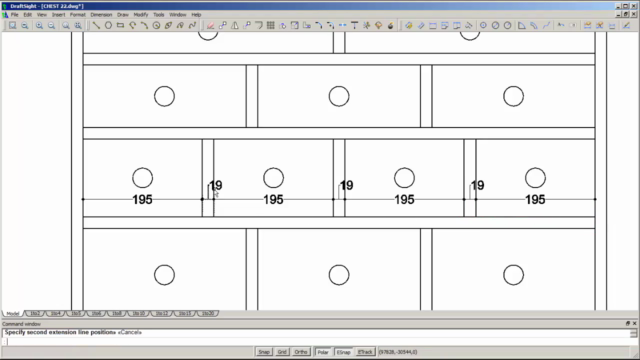Open the Tools menu

[x=158, y=15]
